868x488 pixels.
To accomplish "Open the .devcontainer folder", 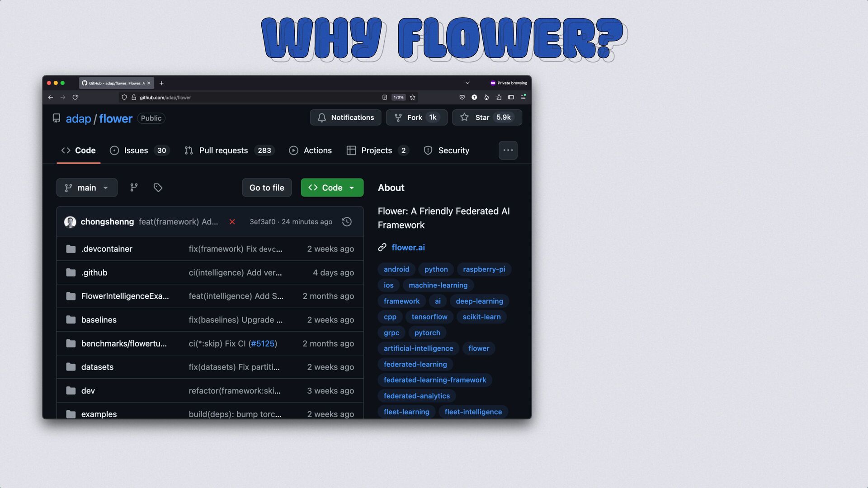I will click(x=107, y=249).
